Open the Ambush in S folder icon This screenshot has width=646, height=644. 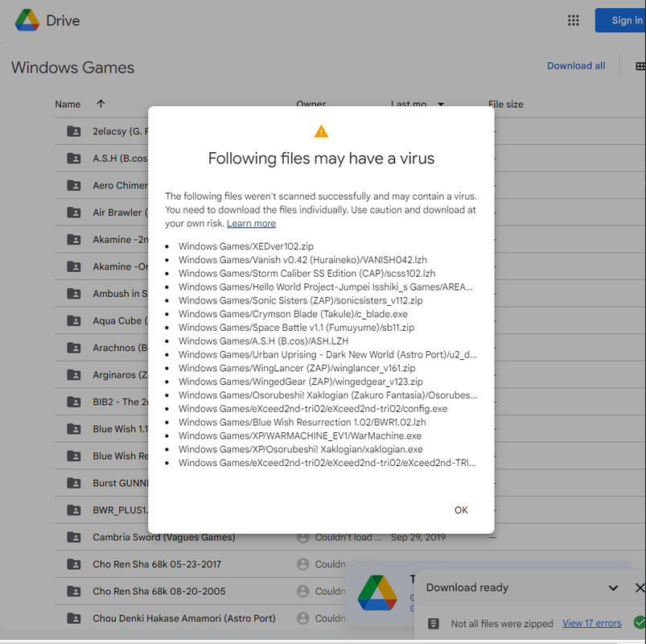point(74,294)
